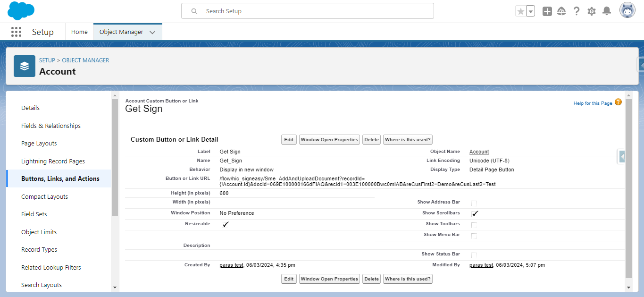Toggle the Show Menu Bar checkbox
Image resolution: width=644 pixels, height=297 pixels.
[474, 236]
